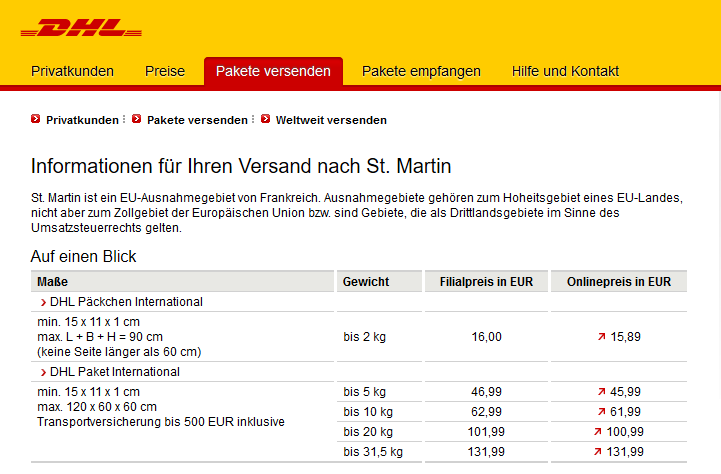Image resolution: width=721 pixels, height=474 pixels.
Task: Click the DHL logo
Action: coord(81,28)
